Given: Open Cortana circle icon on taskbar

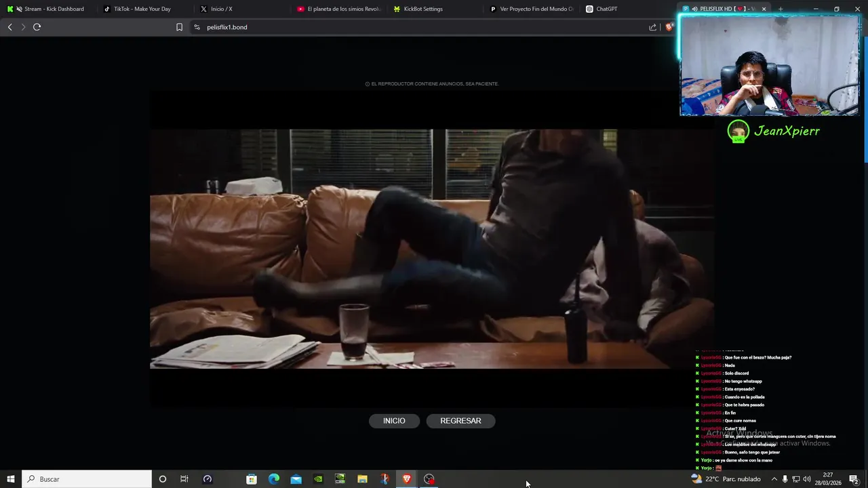Looking at the screenshot, I should [162, 479].
